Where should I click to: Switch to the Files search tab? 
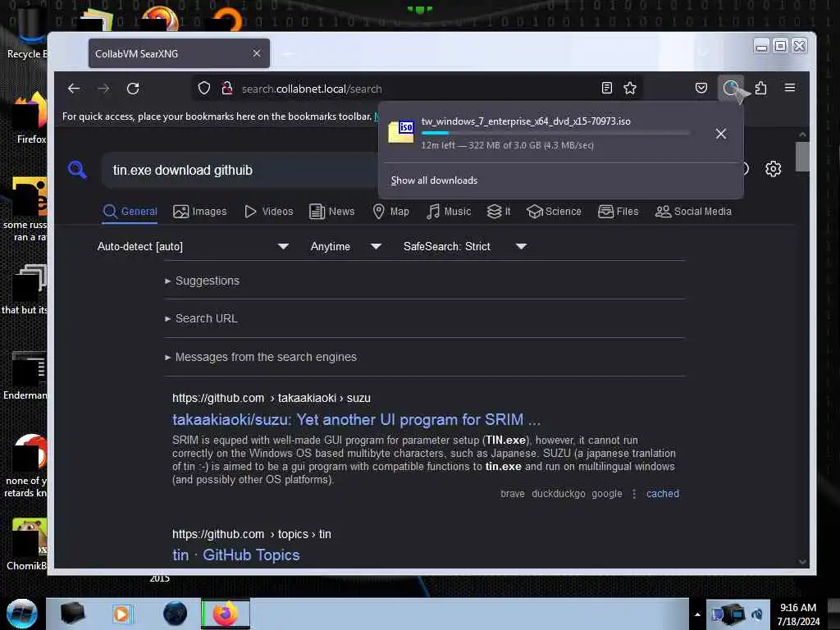pyautogui.click(x=619, y=212)
